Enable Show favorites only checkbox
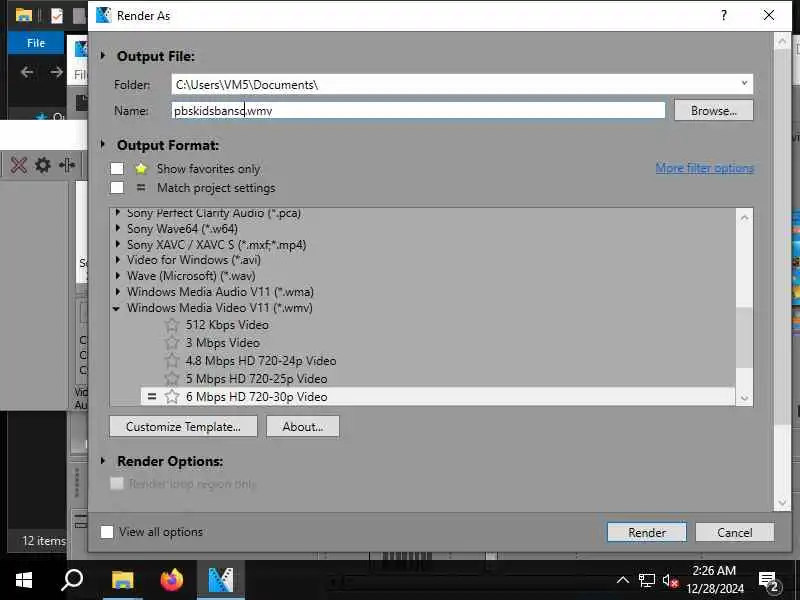 point(117,168)
